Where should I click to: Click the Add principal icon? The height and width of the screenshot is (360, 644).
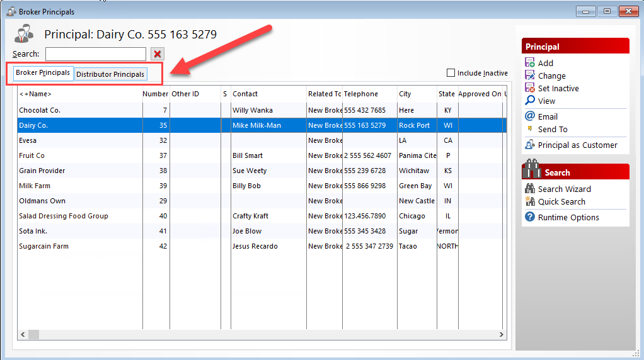coord(530,63)
